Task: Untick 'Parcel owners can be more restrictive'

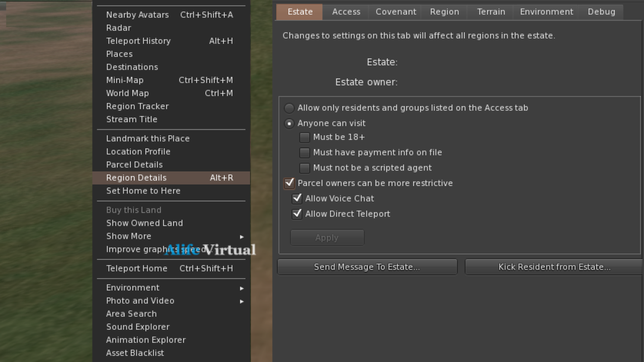Action: click(x=289, y=183)
